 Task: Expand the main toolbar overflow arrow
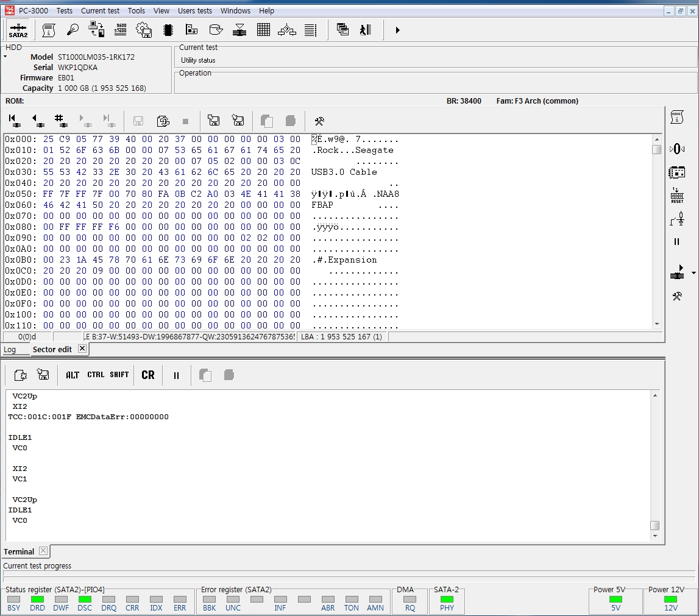coord(397,30)
